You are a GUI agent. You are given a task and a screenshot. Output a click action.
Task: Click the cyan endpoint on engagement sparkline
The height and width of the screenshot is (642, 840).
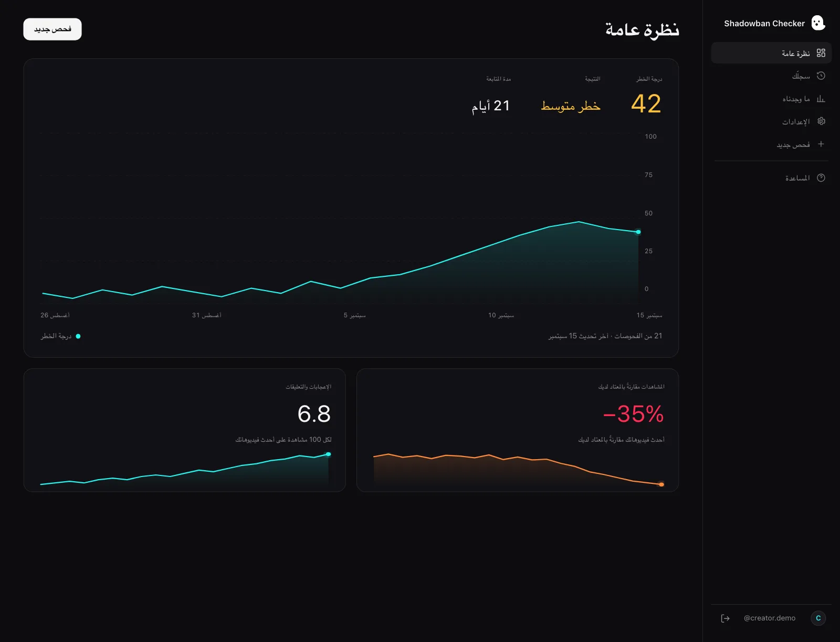pyautogui.click(x=328, y=454)
